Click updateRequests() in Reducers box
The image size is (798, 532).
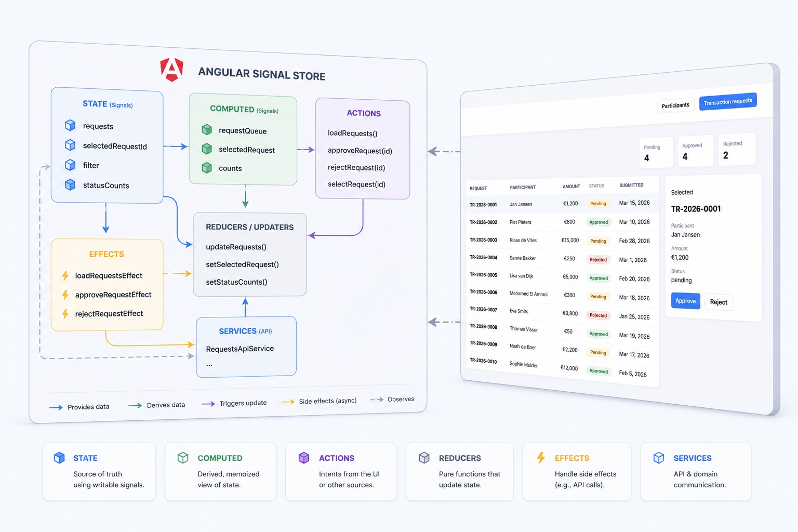click(236, 247)
